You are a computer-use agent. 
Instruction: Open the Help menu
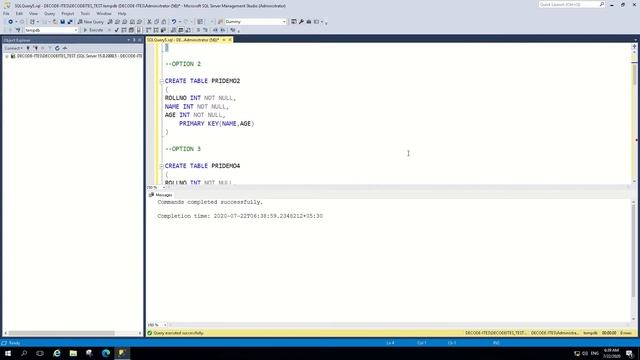[x=122, y=13]
